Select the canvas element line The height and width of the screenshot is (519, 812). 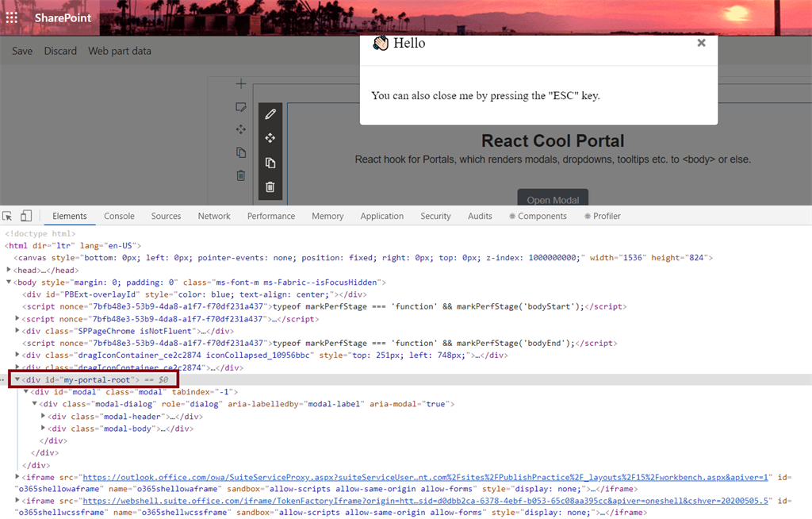tap(363, 258)
